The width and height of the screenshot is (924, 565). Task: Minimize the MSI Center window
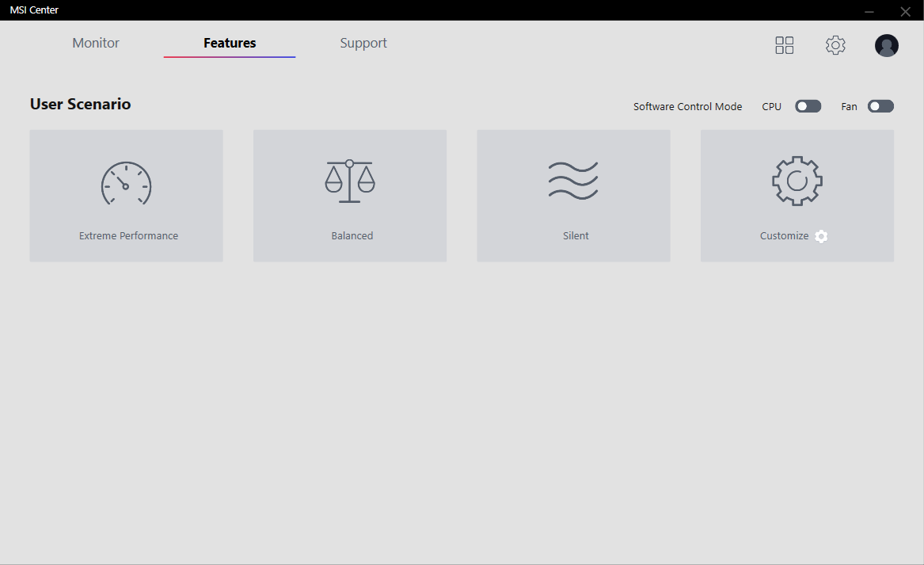tap(869, 11)
